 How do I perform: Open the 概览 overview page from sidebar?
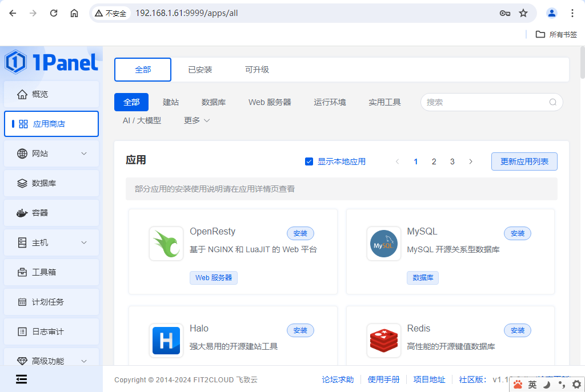51,94
